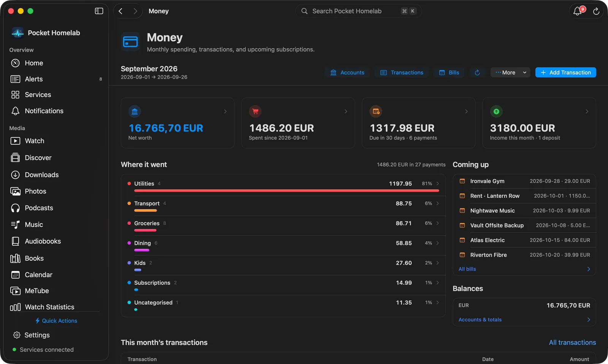608x364 pixels.
Task: Open the Spent since 2026-09-01 card
Action: point(298,123)
